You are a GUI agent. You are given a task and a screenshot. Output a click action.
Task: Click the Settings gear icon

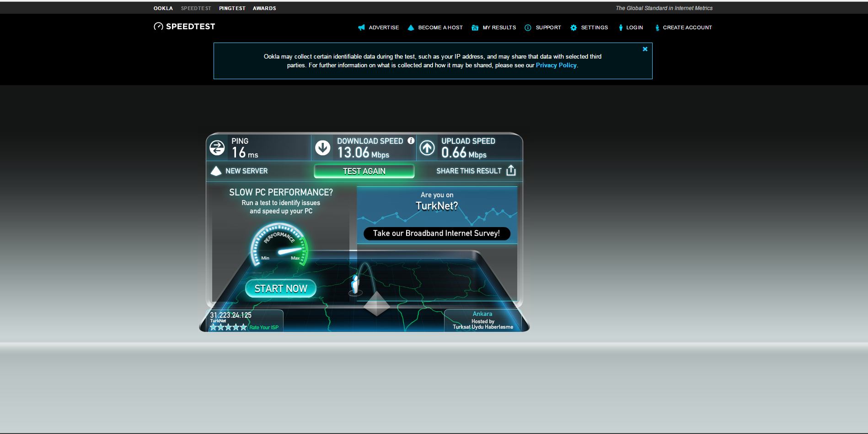click(573, 27)
